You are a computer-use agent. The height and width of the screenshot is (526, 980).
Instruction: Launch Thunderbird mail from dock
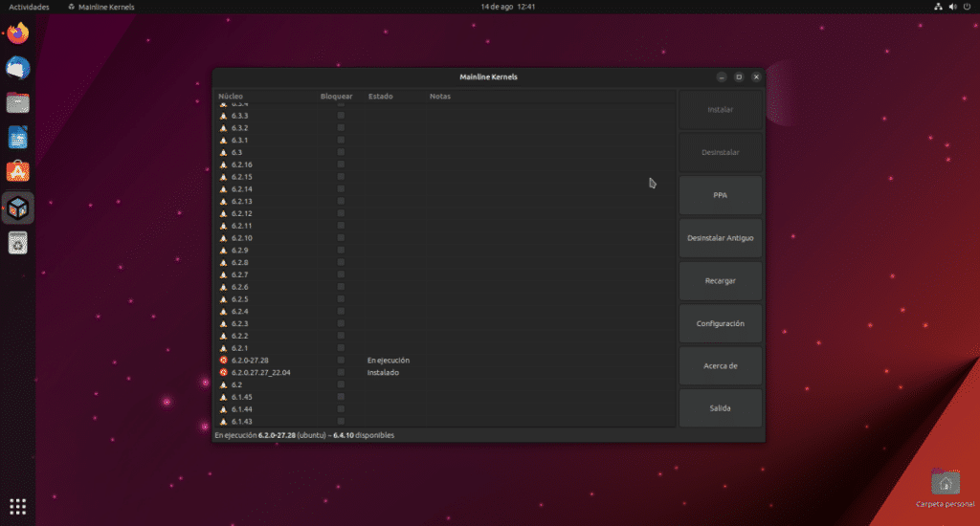17,68
